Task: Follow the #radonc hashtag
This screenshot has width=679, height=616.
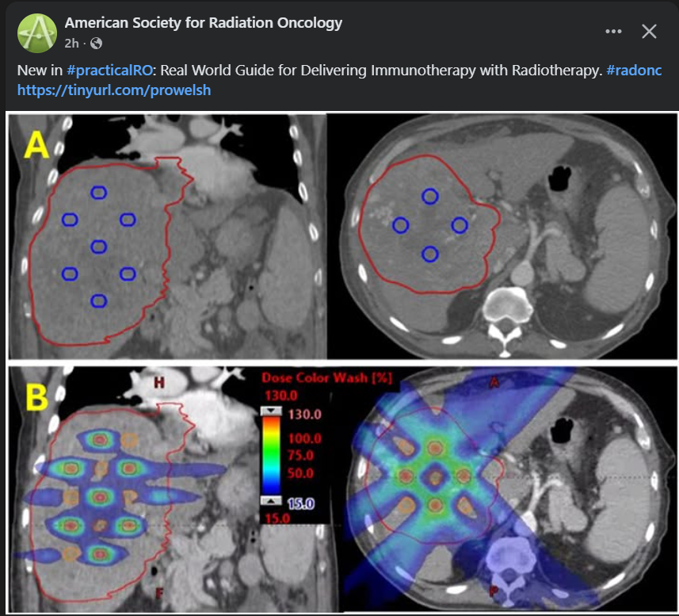Action: click(x=634, y=71)
